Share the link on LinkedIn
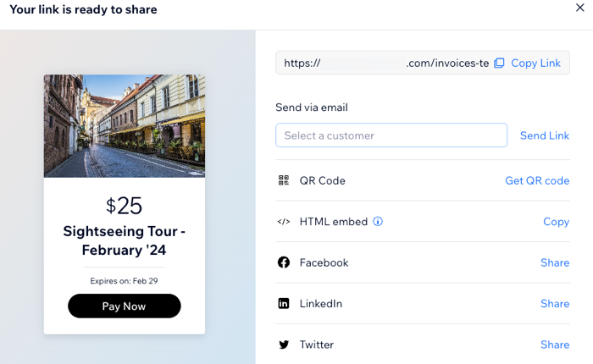The width and height of the screenshot is (593, 364). (x=555, y=304)
